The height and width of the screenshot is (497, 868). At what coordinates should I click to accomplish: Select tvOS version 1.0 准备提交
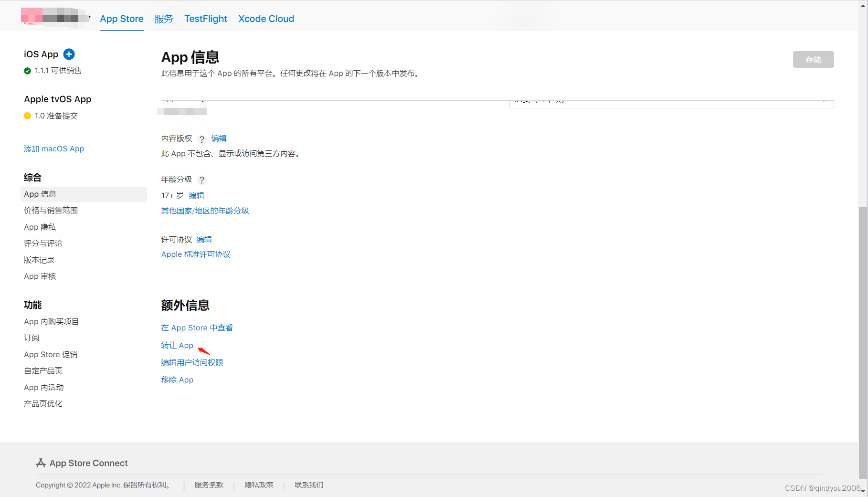(x=56, y=116)
